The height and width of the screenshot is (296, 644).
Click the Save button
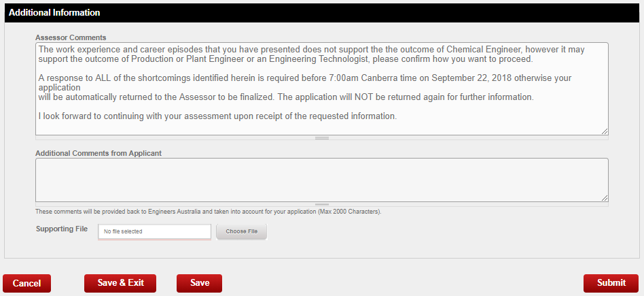[199, 283]
